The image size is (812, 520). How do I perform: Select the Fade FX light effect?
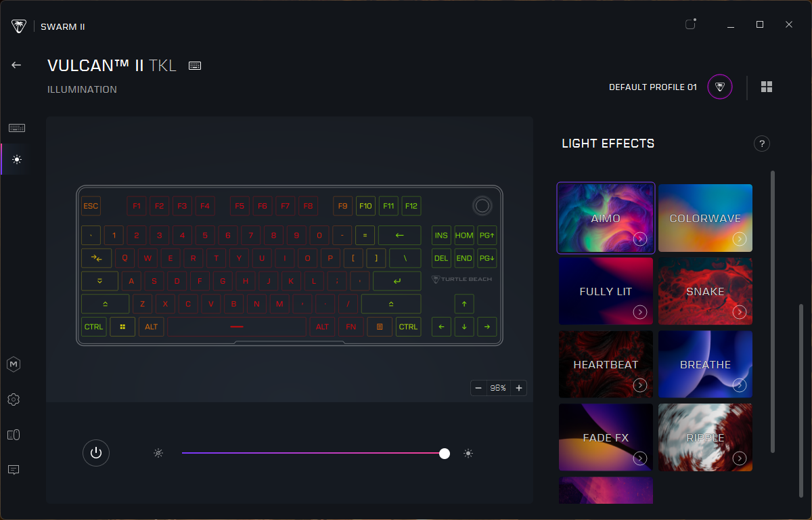[x=606, y=437]
